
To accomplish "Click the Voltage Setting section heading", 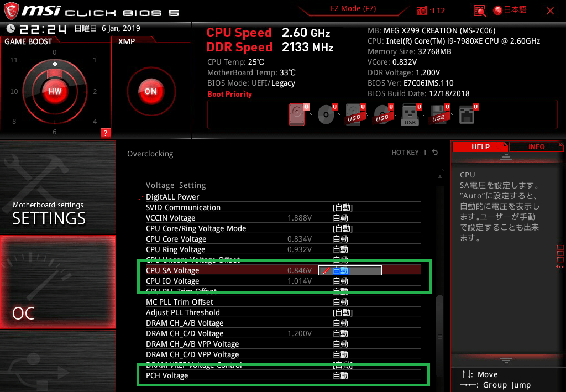I will (x=176, y=185).
